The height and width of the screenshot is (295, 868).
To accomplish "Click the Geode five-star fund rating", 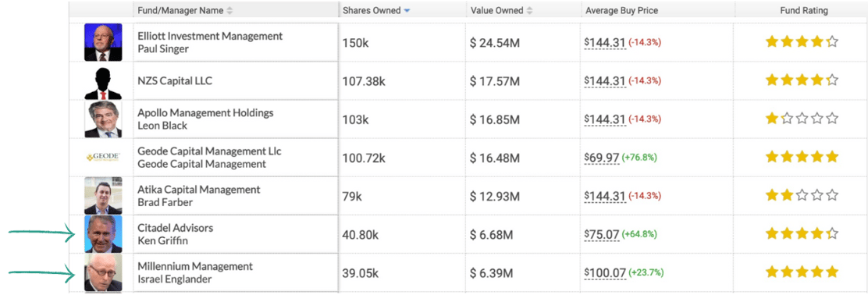I will point(802,157).
